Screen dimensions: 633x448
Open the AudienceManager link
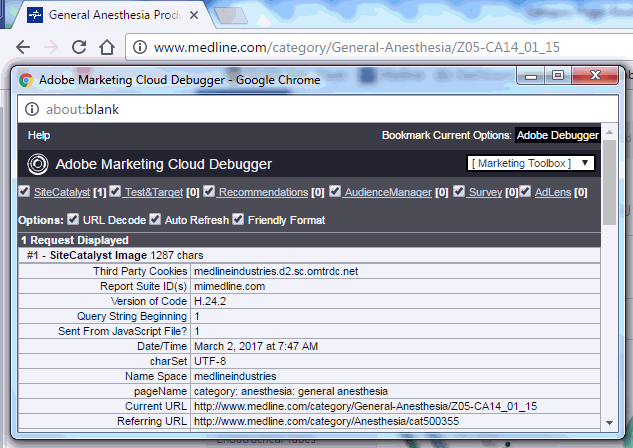point(388,192)
